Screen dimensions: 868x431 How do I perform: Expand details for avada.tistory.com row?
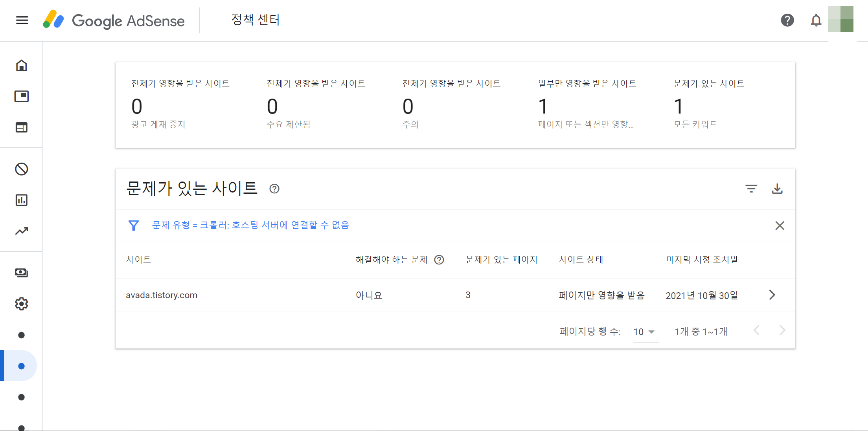772,295
